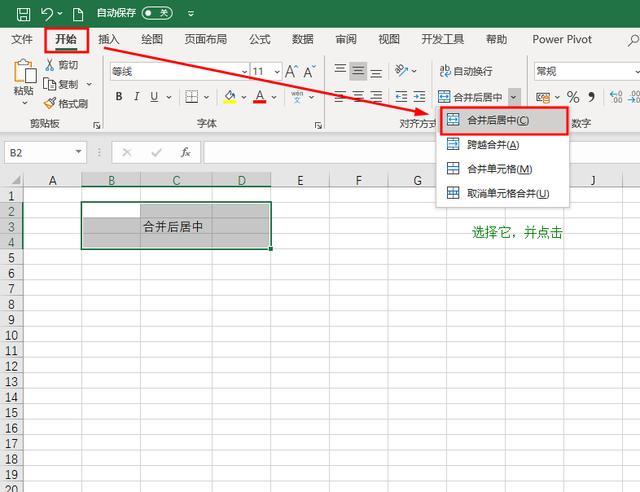Choose 取消单元格合并(U) from the menu
The height and width of the screenshot is (492, 640).
[502, 194]
